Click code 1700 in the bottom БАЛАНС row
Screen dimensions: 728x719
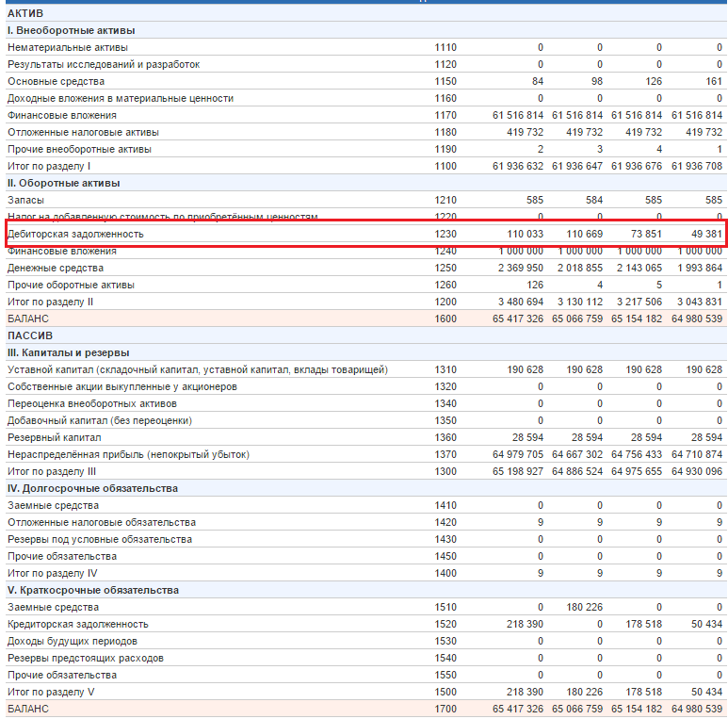coord(445,709)
